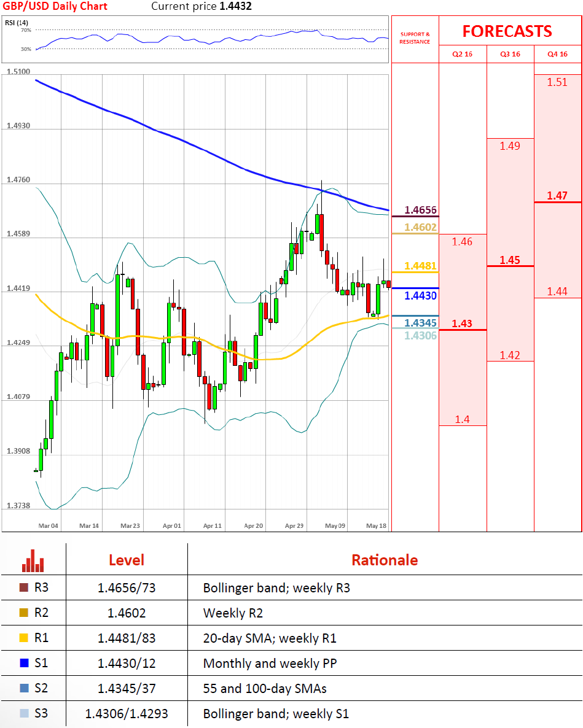Viewport: 583px width, 728px height.
Task: Click the 1.4602 resistance level label
Action: [x=420, y=227]
